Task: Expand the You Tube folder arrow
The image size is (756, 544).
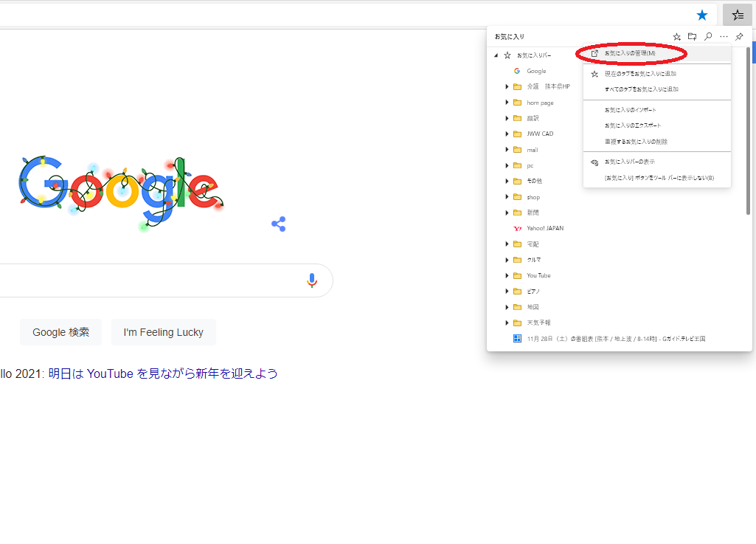Action: click(507, 276)
